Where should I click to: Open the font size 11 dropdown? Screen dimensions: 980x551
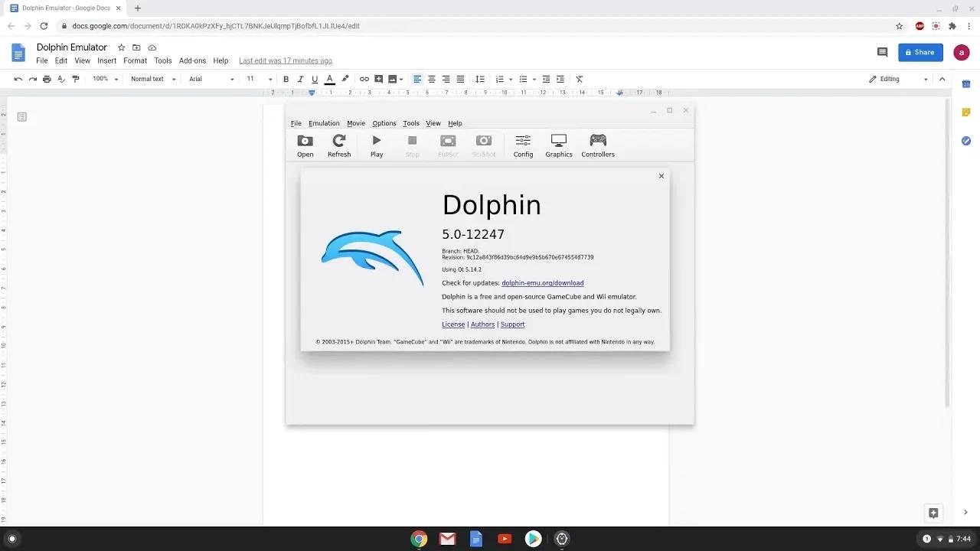pyautogui.click(x=260, y=79)
